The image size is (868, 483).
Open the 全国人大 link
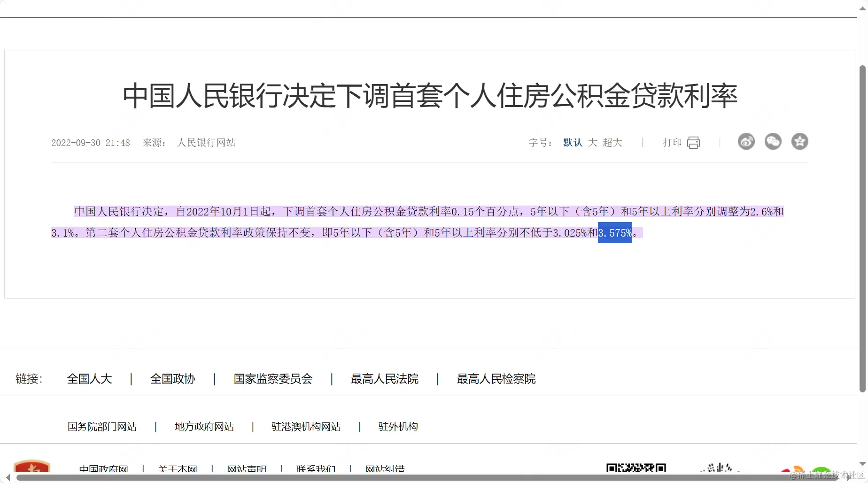[x=89, y=379]
